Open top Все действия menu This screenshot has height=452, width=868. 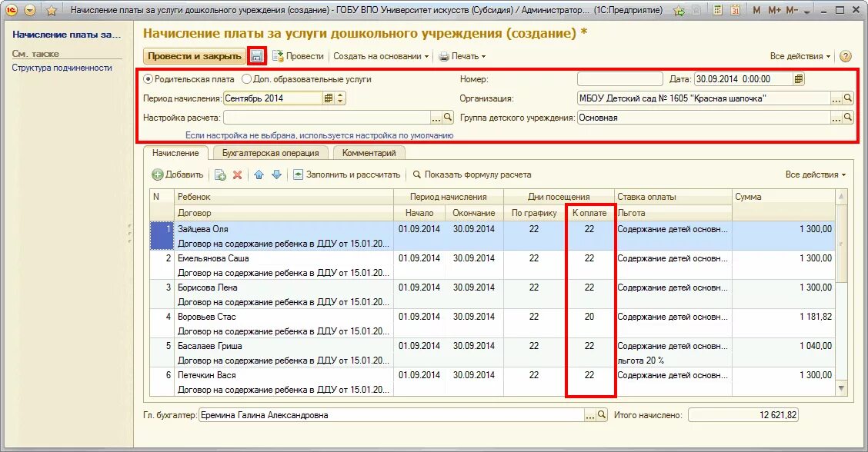point(800,56)
